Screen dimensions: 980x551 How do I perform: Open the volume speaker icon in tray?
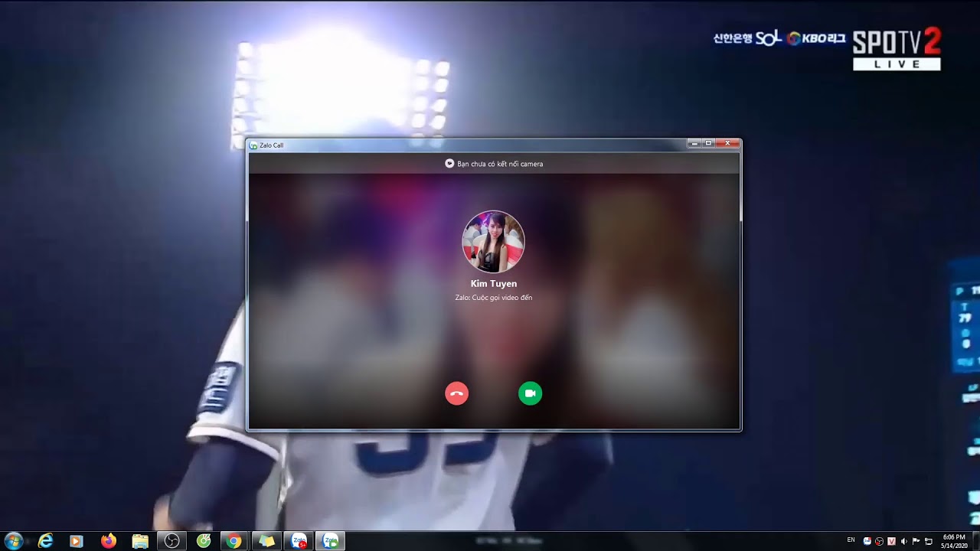point(903,541)
